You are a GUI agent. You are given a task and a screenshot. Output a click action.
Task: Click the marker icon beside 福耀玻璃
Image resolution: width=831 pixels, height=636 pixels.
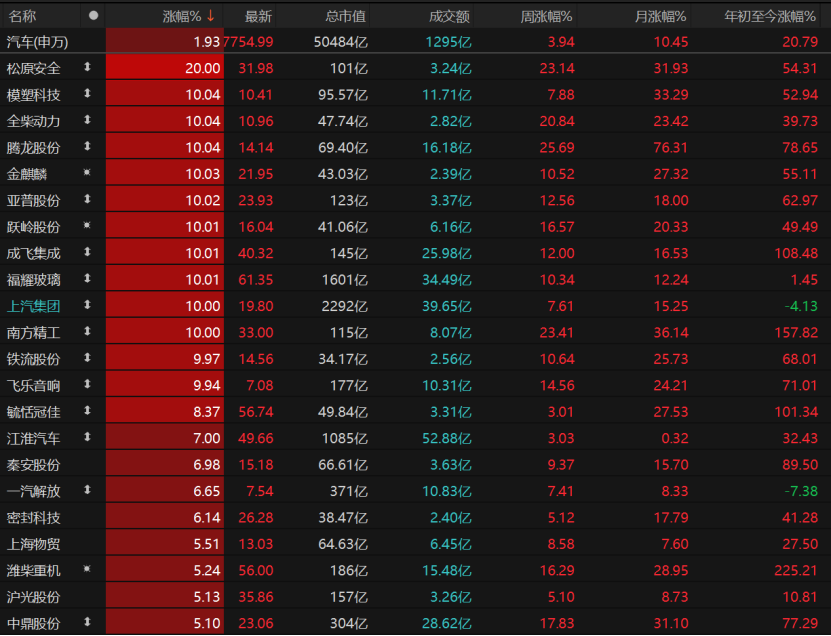(87, 279)
